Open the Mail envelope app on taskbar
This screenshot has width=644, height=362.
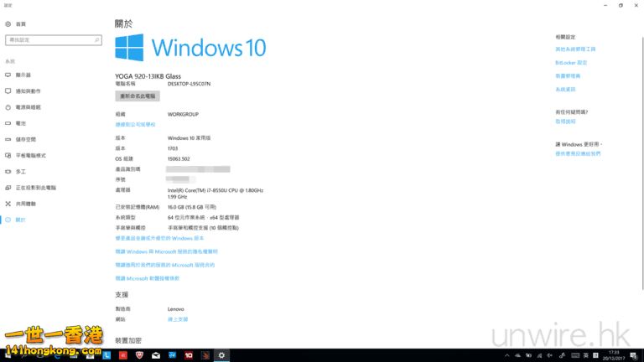[x=156, y=355]
